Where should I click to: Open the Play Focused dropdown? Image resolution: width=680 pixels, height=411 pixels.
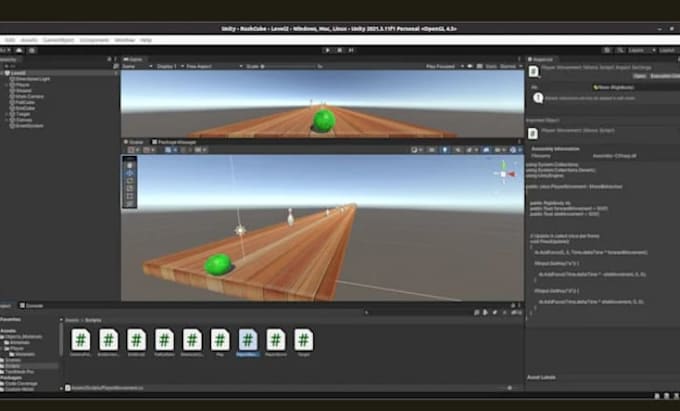[x=445, y=66]
